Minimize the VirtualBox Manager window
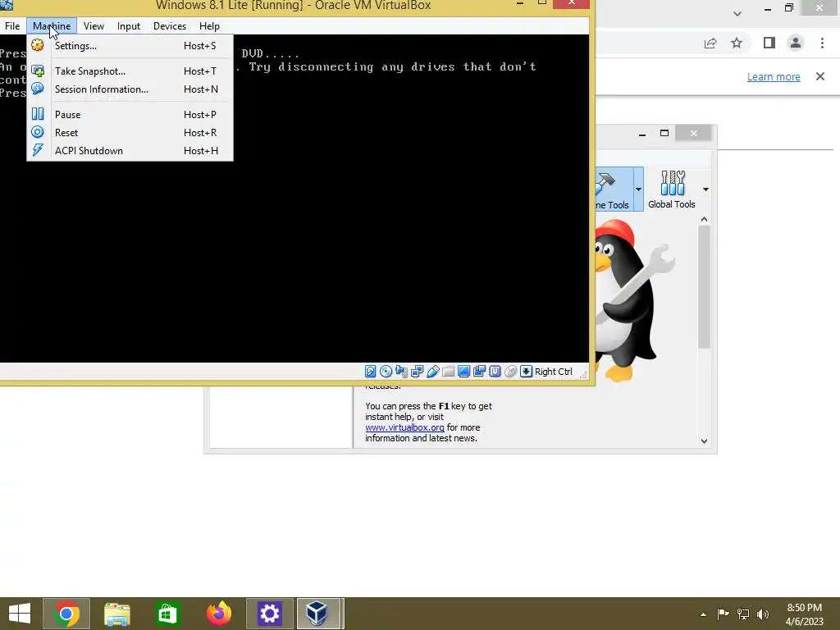 coord(641,134)
